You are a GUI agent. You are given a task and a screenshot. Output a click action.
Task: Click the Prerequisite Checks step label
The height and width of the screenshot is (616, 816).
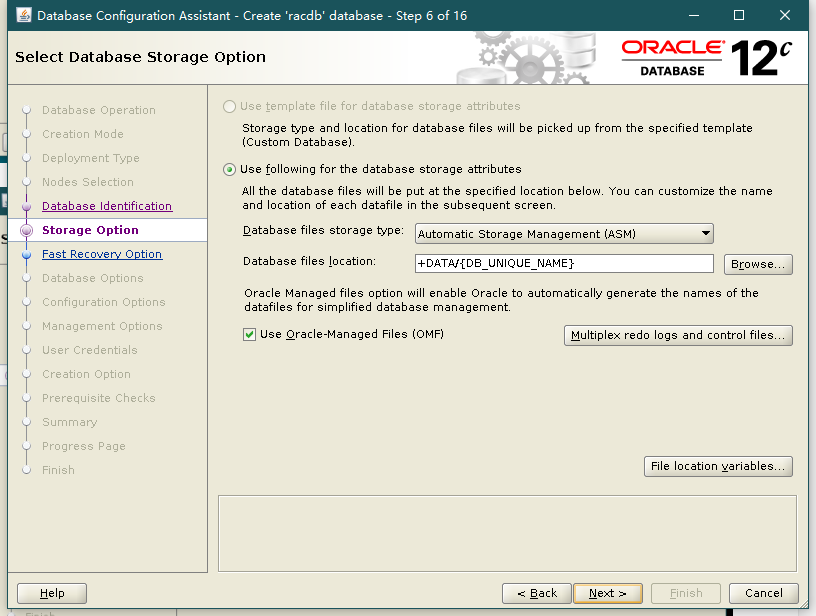99,398
